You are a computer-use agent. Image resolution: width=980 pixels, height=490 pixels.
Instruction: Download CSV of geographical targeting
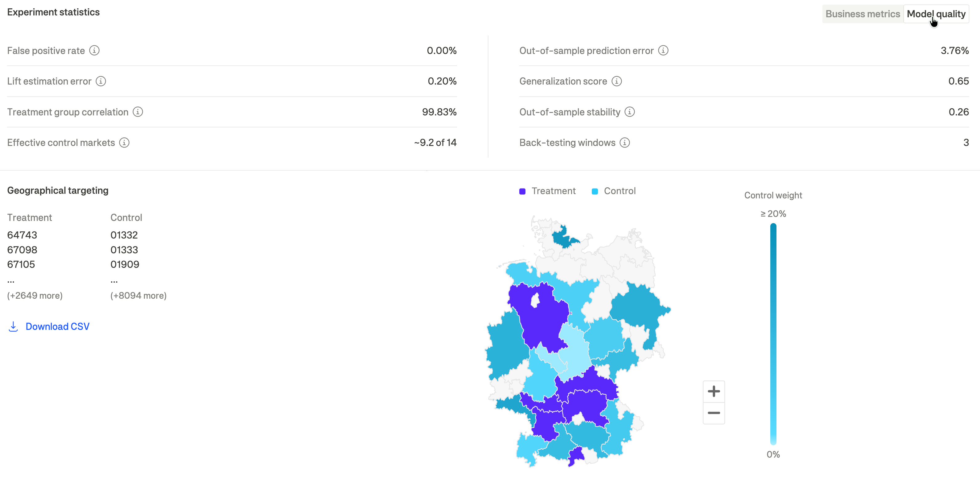coord(57,327)
